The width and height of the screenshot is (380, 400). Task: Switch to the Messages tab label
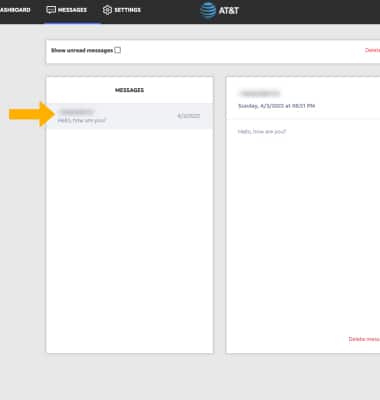(72, 10)
